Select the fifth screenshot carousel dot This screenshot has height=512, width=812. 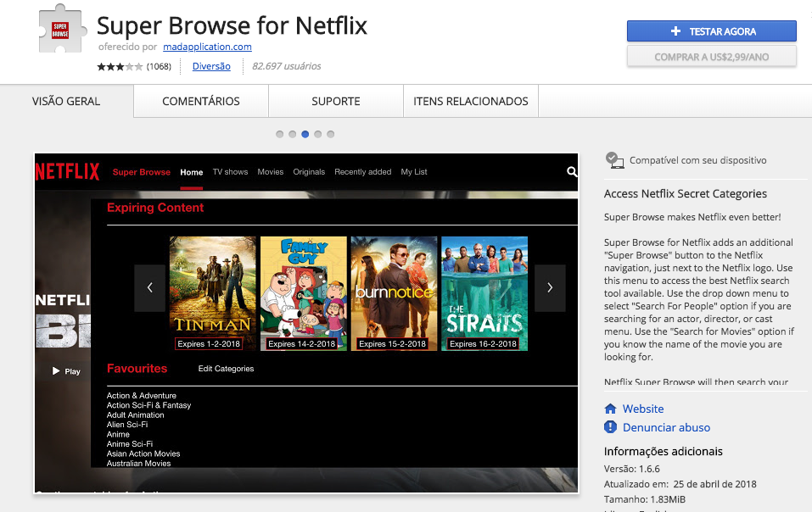330,135
